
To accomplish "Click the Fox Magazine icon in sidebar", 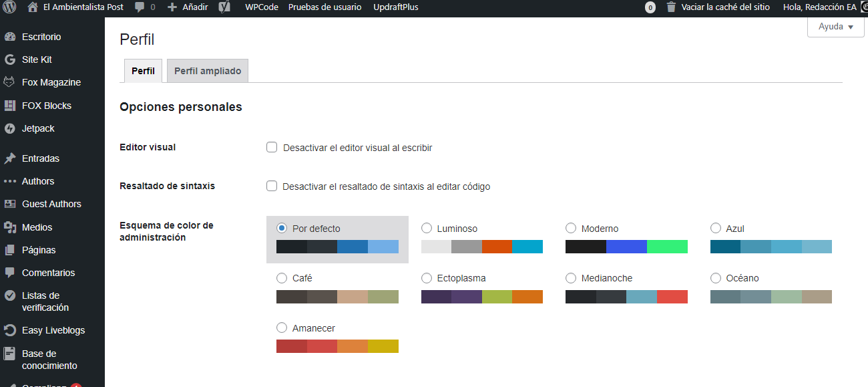I will (x=10, y=82).
